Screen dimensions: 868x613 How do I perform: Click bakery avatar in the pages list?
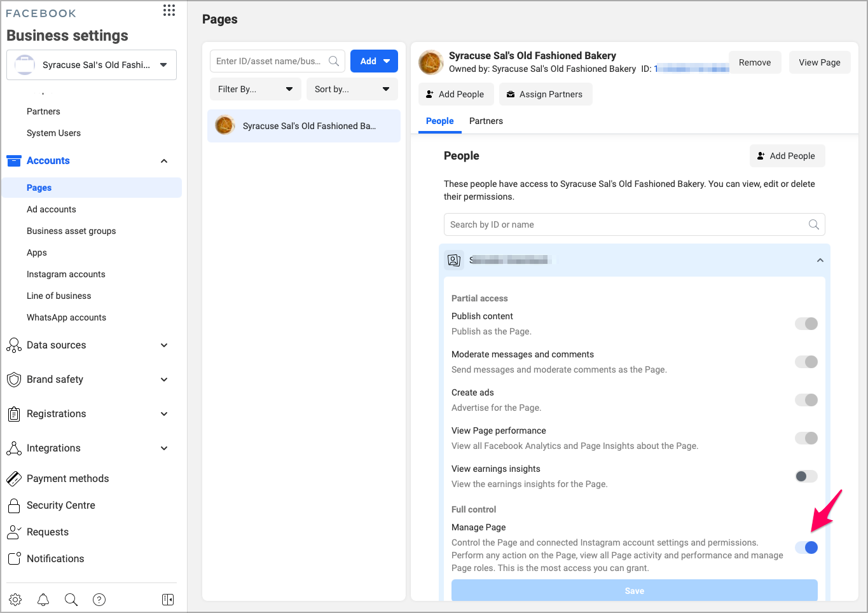click(225, 125)
